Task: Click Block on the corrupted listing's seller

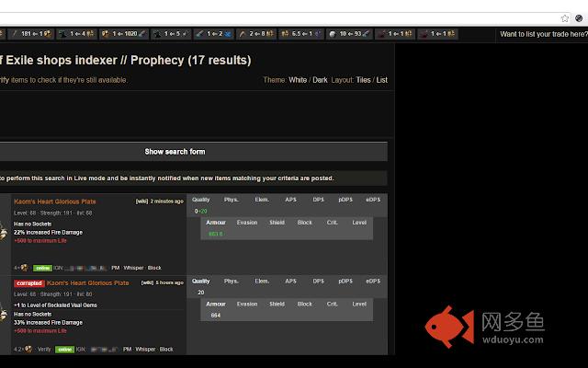Action: click(166, 350)
